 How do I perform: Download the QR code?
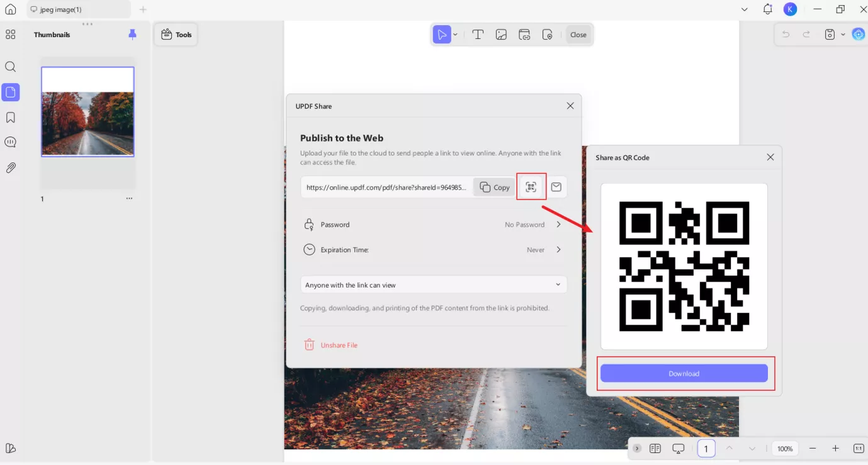684,373
